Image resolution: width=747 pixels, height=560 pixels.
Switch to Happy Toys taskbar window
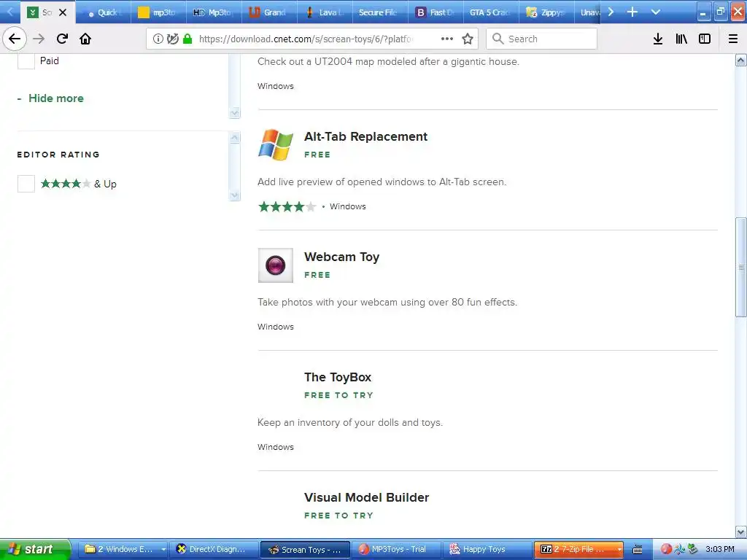[488, 550]
